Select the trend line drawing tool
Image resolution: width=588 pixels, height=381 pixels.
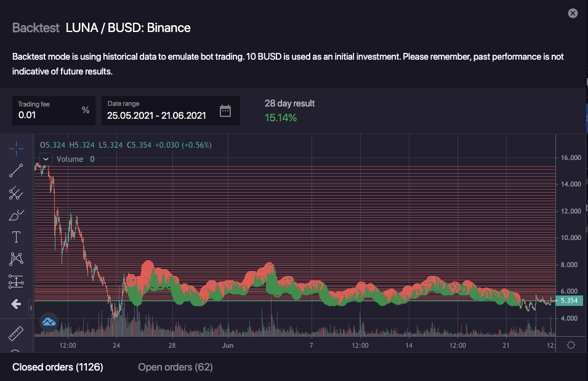pos(16,170)
